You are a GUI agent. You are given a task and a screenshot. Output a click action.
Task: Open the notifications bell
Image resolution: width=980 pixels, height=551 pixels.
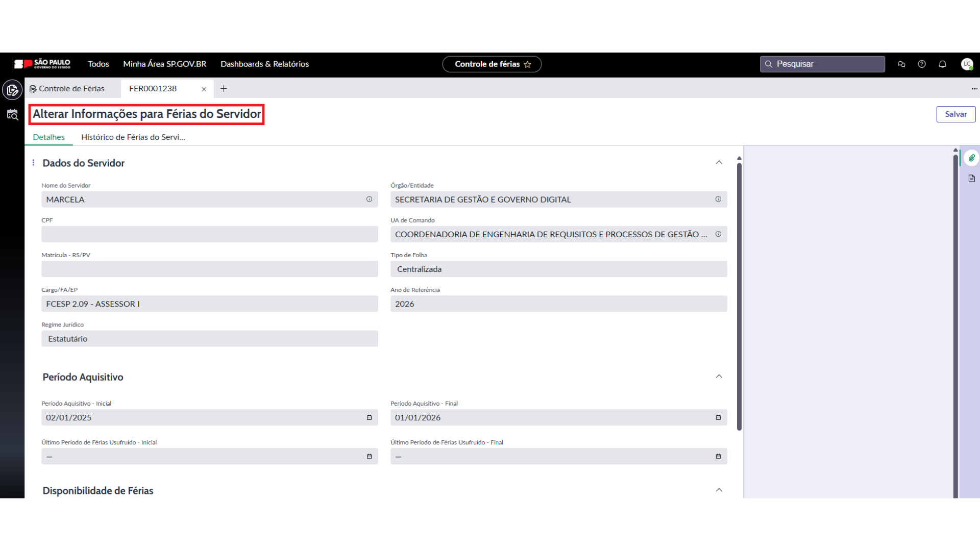tap(942, 64)
